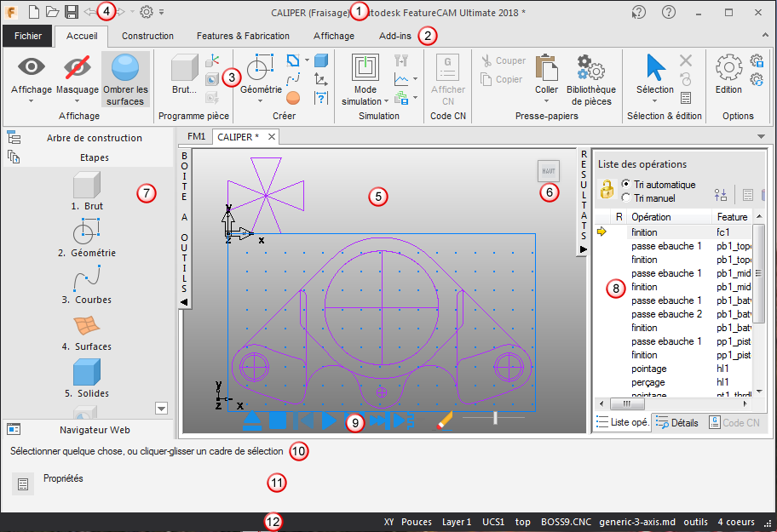Open the Détails tab in results panel

click(x=678, y=423)
